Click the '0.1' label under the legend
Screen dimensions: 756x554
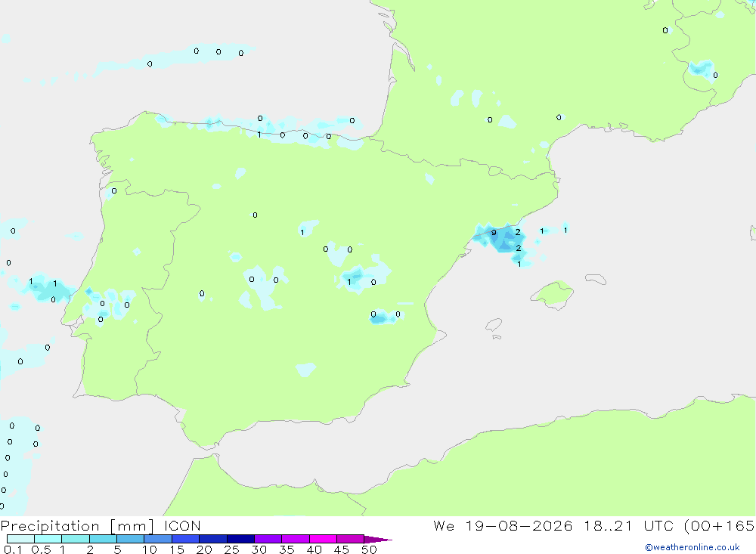[13, 549]
